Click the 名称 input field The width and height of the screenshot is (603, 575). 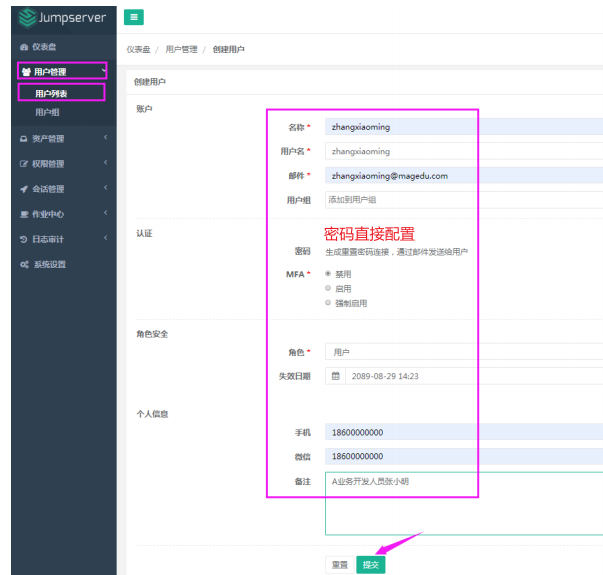click(x=464, y=127)
